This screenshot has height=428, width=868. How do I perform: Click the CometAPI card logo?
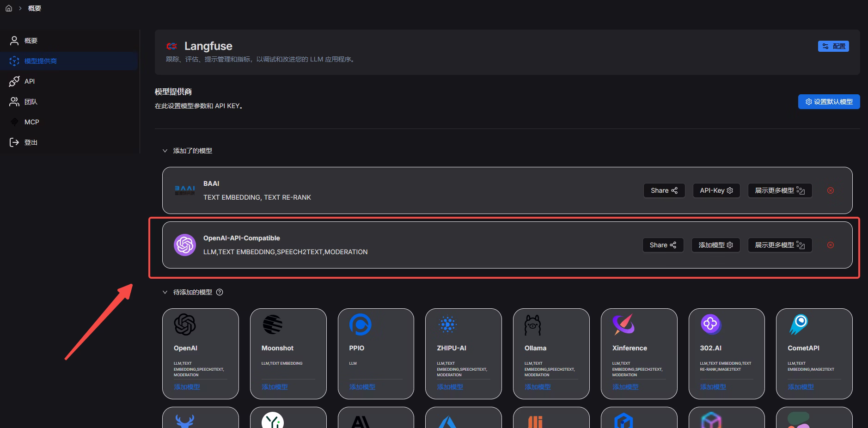pos(799,324)
